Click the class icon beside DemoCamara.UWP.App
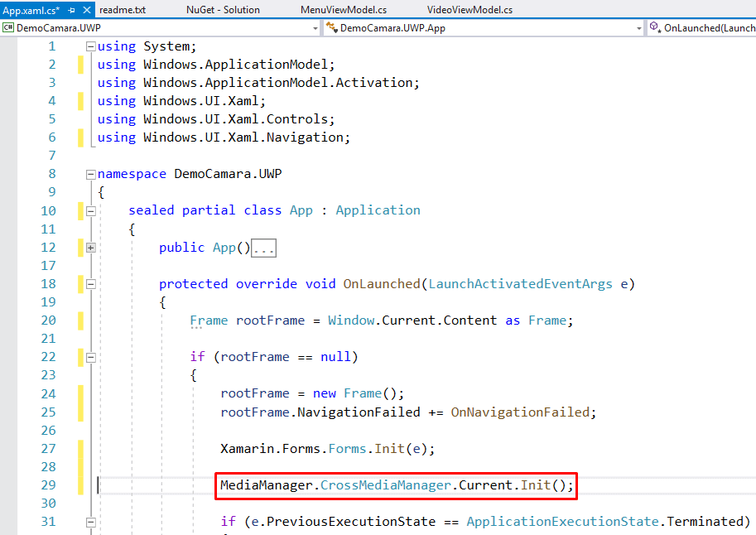This screenshot has width=756, height=535. pyautogui.click(x=332, y=27)
